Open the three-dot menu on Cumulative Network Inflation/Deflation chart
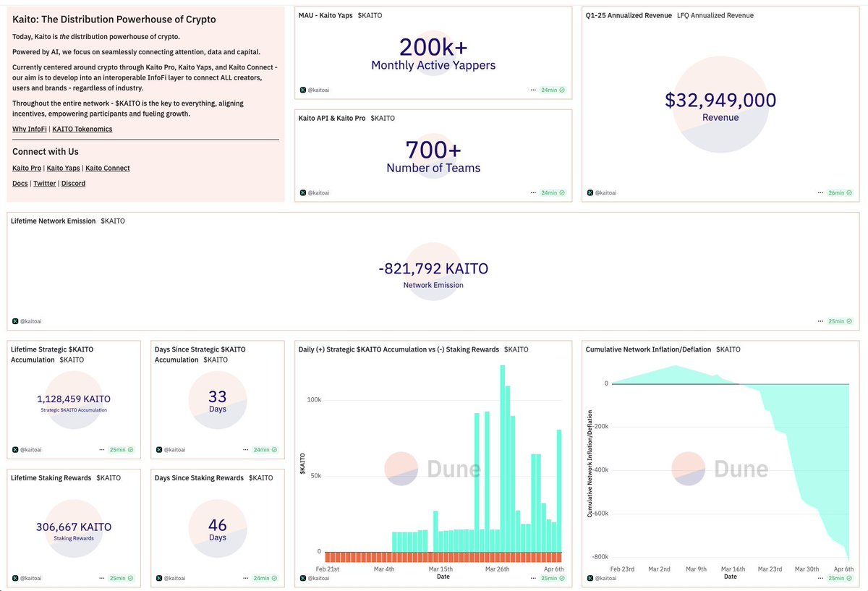Screen dimensions: 868x591 [820, 578]
